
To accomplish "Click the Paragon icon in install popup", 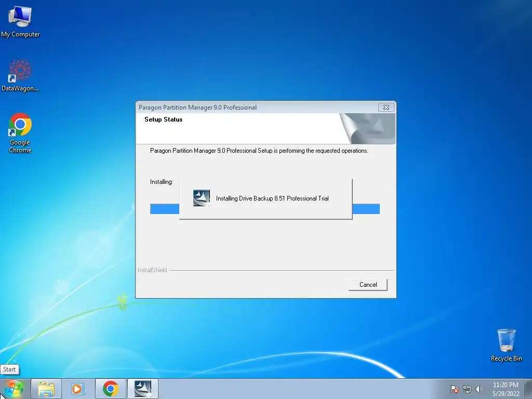I will pyautogui.click(x=201, y=198).
